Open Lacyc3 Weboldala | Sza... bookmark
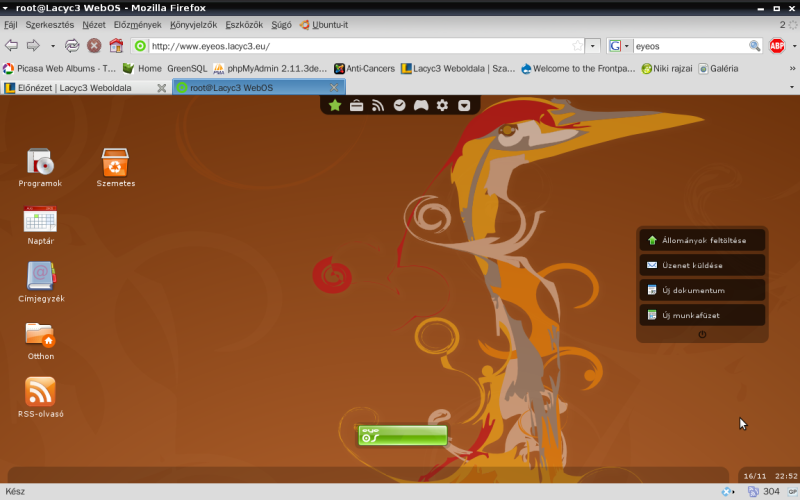This screenshot has width=800, height=500. [x=458, y=68]
